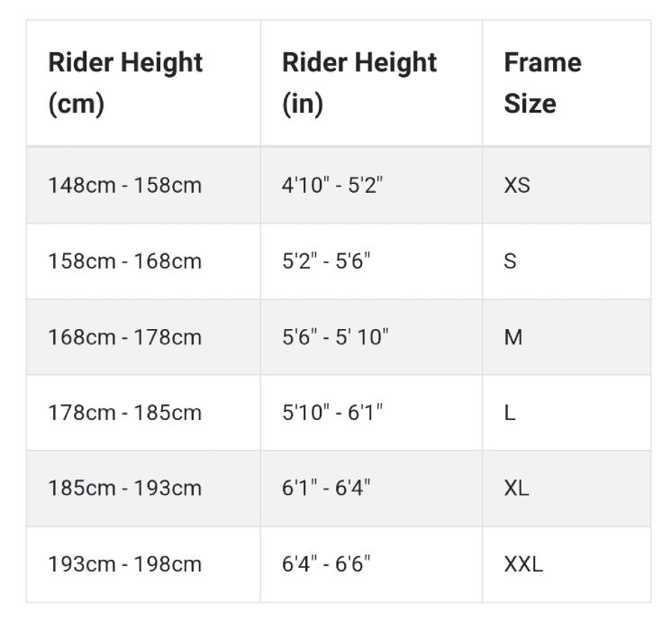Select the 158cm - 168cm cell

[x=125, y=261]
